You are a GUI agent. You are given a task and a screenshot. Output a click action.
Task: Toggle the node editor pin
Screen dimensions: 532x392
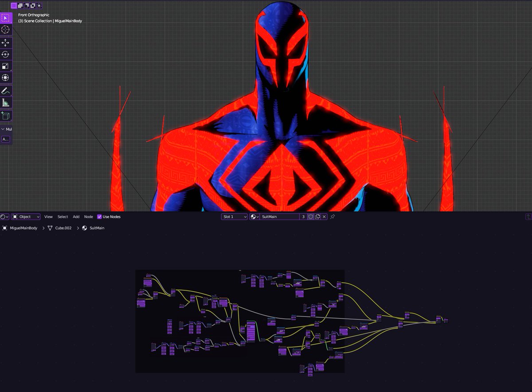(333, 217)
